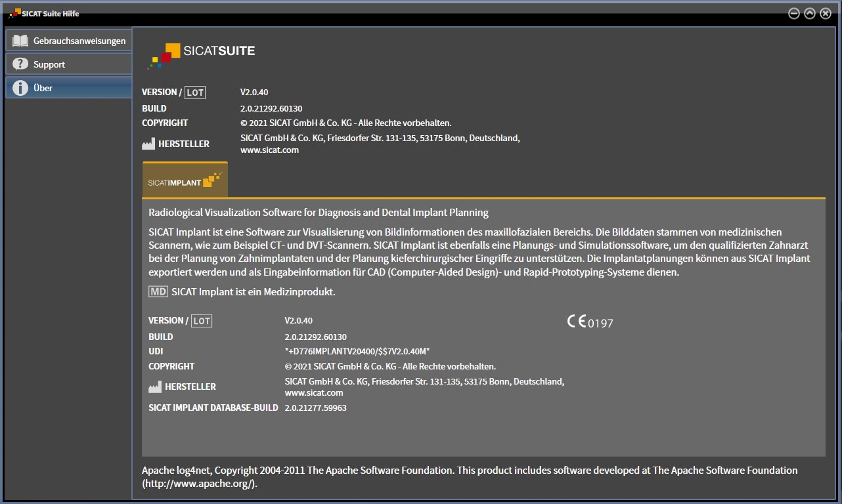Click the Implant panel build number 2.0.21292.60130
The image size is (842, 504).
tap(315, 337)
